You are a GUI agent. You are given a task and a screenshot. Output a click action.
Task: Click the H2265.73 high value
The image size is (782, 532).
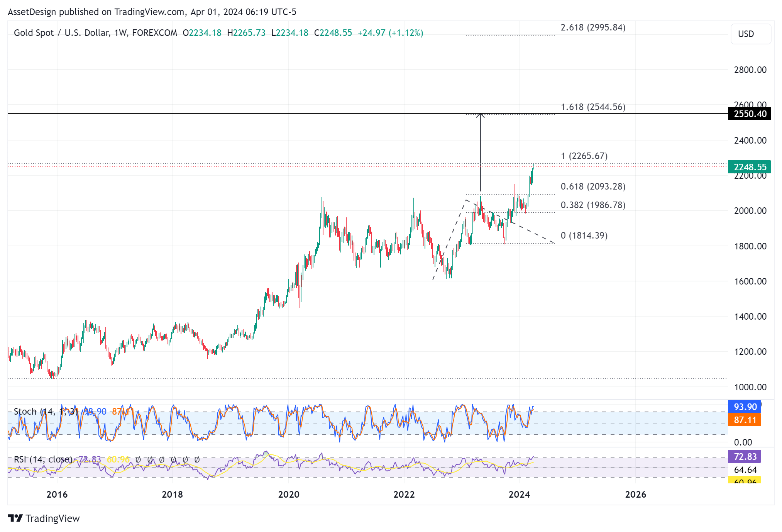246,33
